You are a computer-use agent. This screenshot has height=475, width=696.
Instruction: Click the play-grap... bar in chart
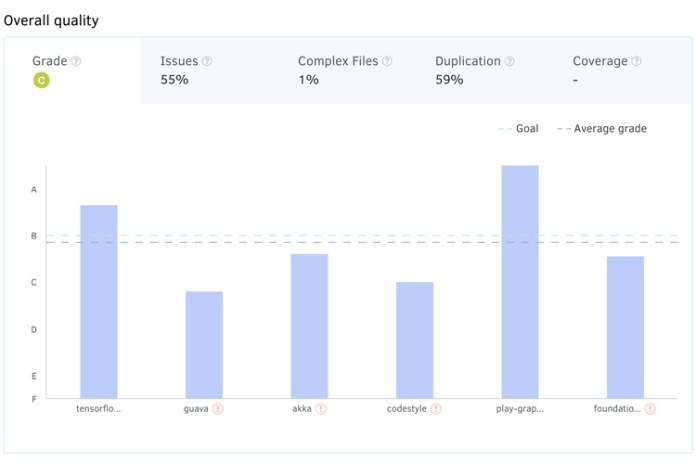(x=520, y=282)
